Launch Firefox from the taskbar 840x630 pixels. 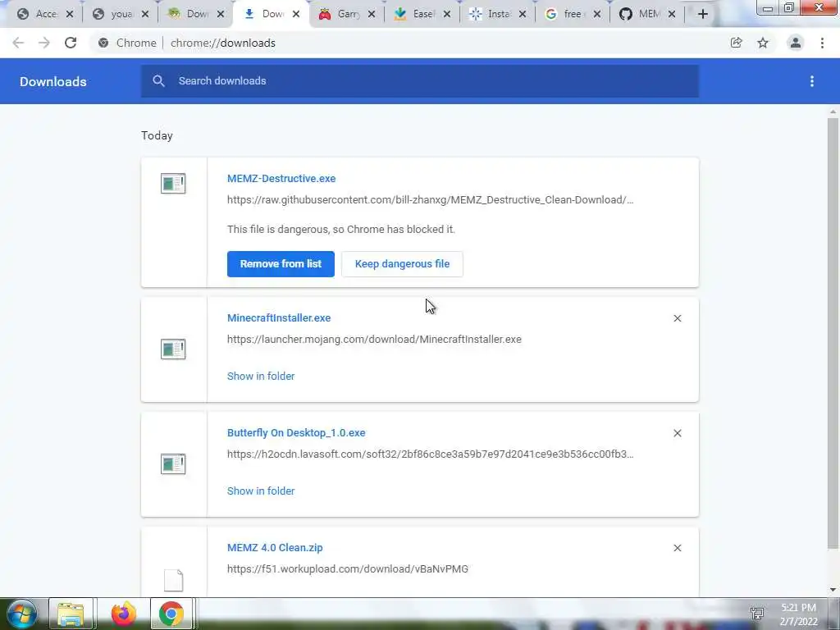[124, 614]
